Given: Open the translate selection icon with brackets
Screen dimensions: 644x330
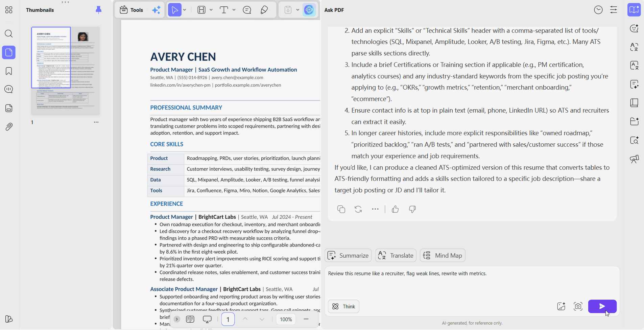Looking at the screenshot, I should point(634,47).
